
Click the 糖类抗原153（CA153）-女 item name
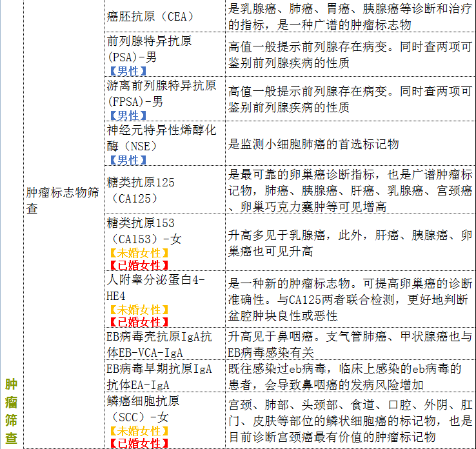[144, 231]
